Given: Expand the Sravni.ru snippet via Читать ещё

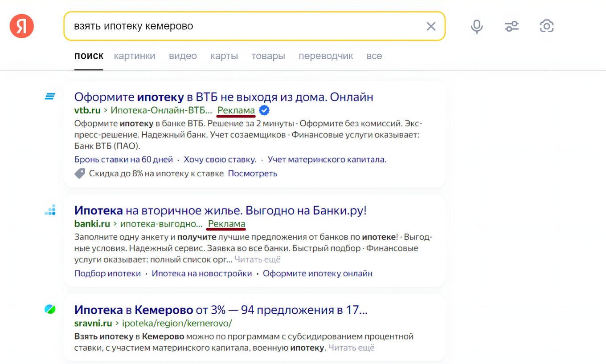Looking at the screenshot, I should (x=352, y=347).
